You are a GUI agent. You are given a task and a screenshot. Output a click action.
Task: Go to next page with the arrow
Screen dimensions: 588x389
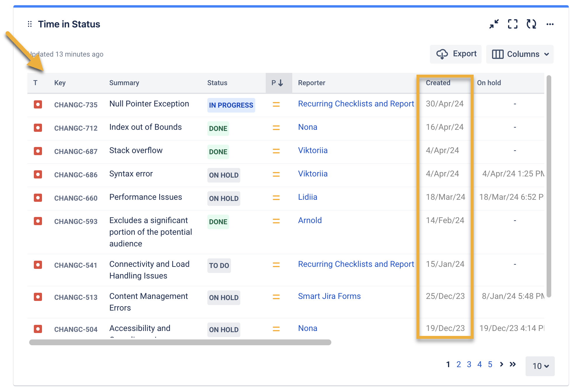coord(501,364)
